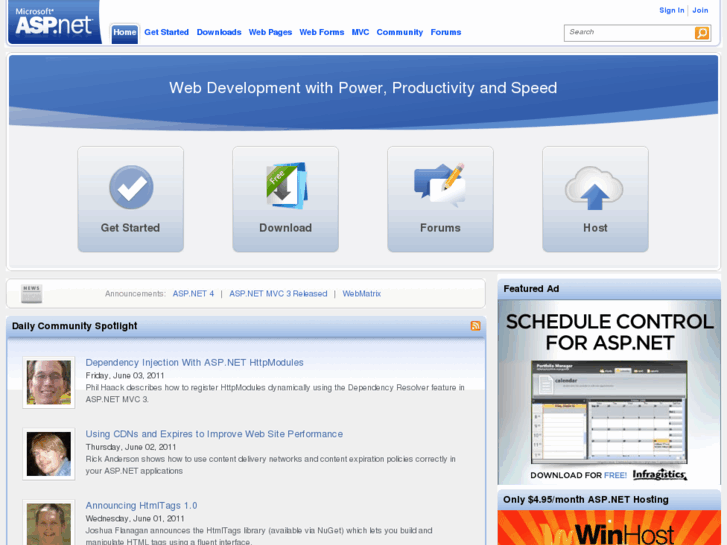
Task: Click the 'Daily Community Spotlight' heading
Action: [75, 326]
